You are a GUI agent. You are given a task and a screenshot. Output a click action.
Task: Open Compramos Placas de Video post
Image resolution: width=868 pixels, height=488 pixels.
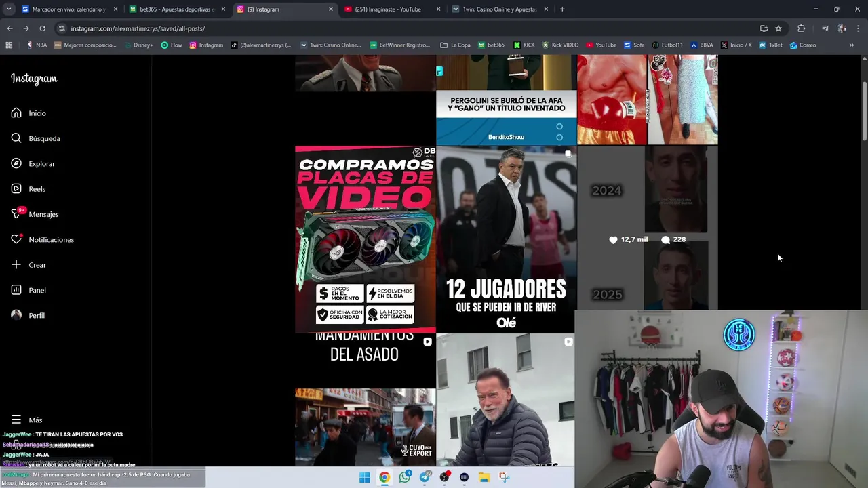pyautogui.click(x=365, y=239)
